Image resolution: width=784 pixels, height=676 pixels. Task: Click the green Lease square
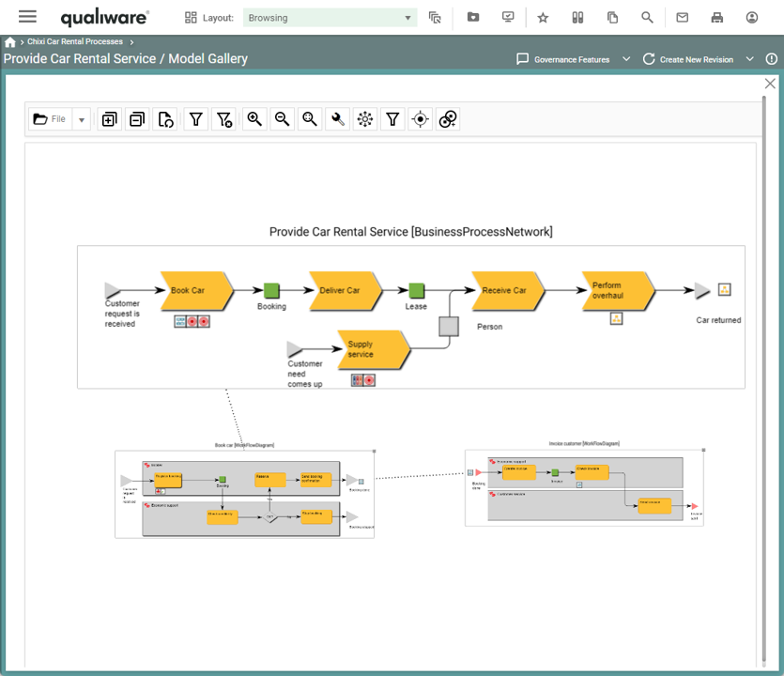[x=417, y=290]
